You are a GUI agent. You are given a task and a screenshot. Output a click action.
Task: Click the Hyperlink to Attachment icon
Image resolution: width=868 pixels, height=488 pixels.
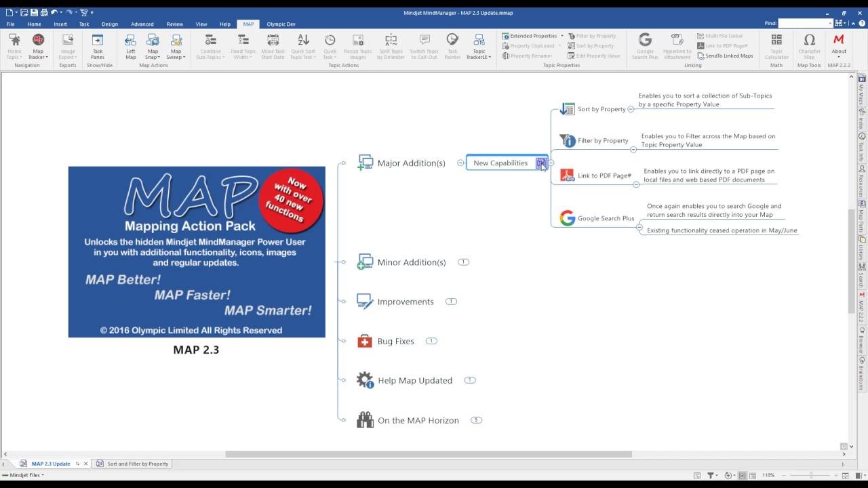(x=677, y=40)
